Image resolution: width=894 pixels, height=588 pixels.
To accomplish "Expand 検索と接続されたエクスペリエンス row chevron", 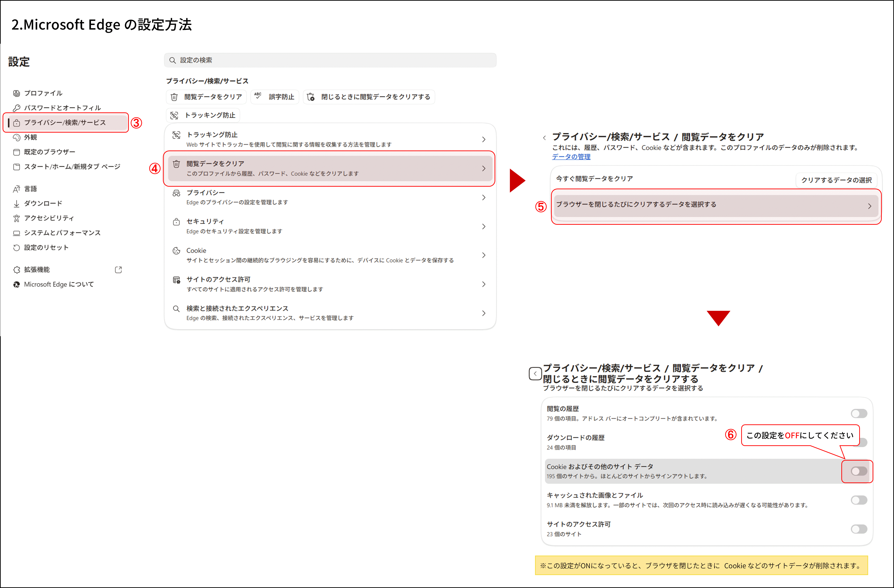I will click(x=484, y=313).
